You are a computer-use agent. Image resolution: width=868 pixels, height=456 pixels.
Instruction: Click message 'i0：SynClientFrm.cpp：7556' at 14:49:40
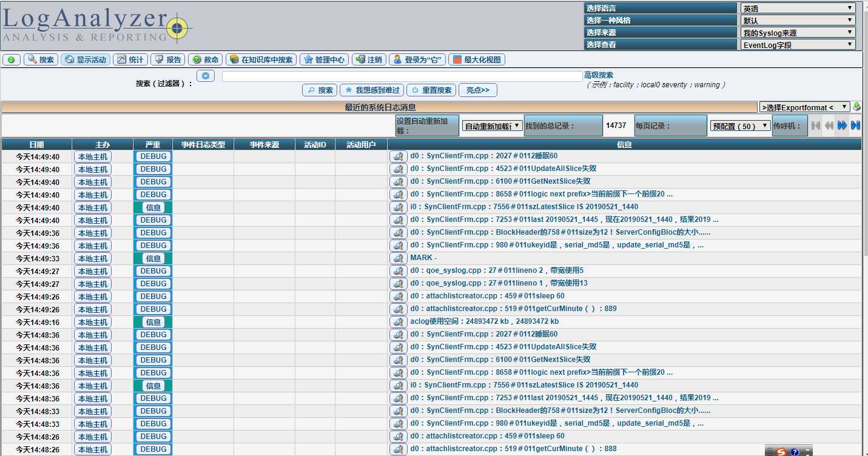tap(524, 207)
